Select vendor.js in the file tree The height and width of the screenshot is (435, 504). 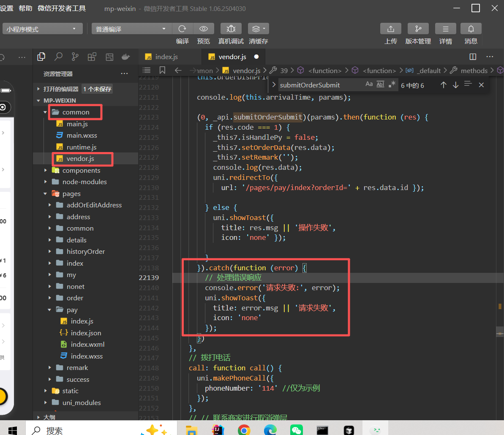point(80,159)
